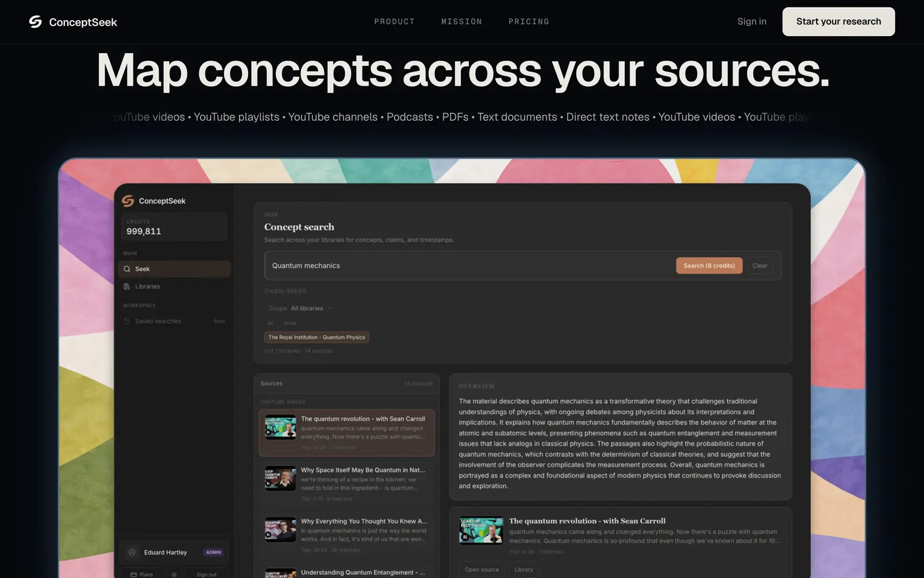Screen dimensions: 924x578
Task: Select Seek in the app sidebar
Action: [174, 269]
